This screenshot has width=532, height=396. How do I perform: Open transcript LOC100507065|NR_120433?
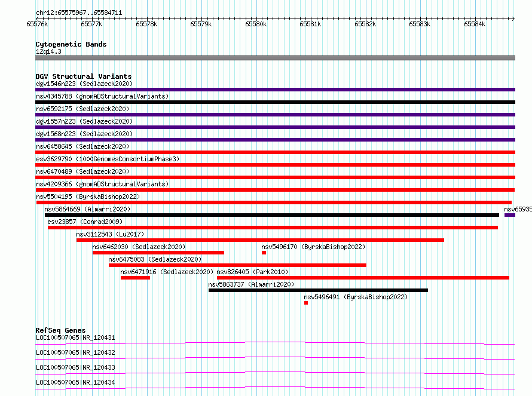(x=75, y=367)
